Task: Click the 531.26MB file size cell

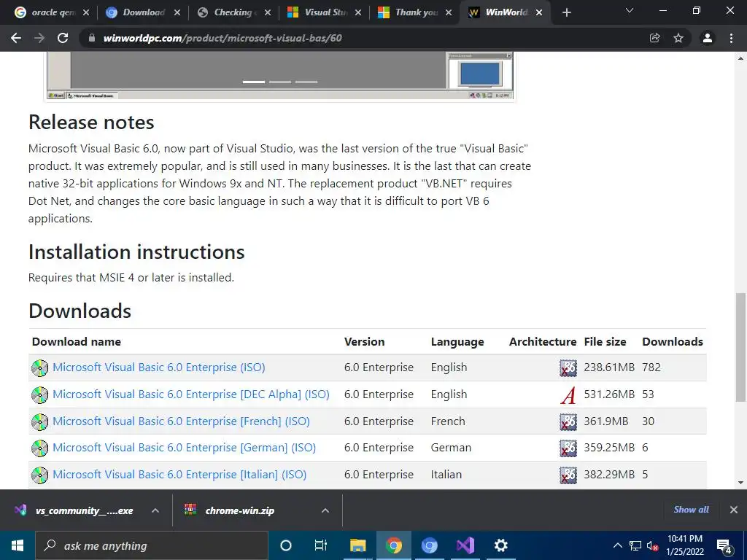Action: 609,394
